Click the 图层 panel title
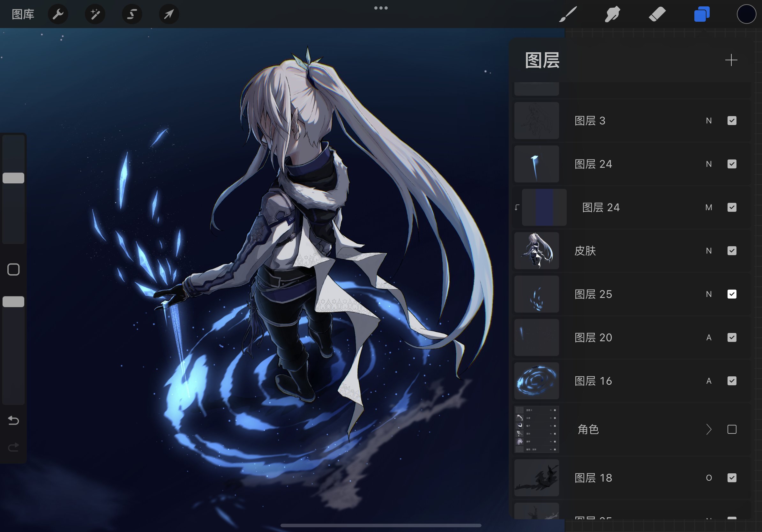 (x=542, y=60)
